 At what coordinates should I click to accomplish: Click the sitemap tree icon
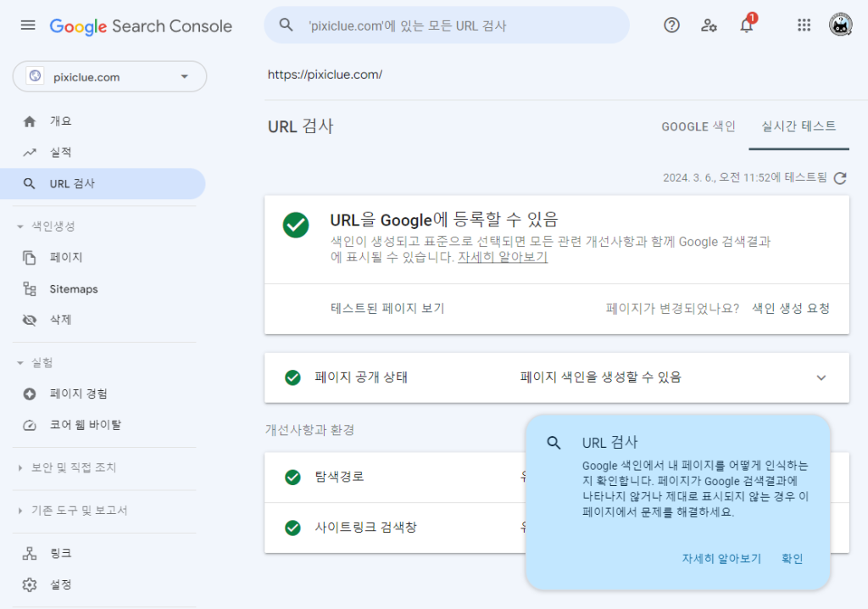[x=30, y=288]
